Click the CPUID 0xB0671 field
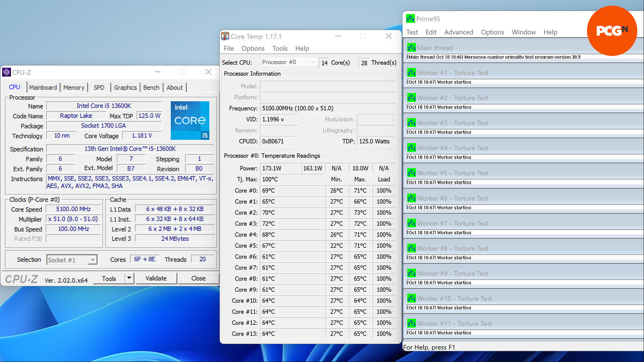This screenshot has height=362, width=644. (279, 141)
